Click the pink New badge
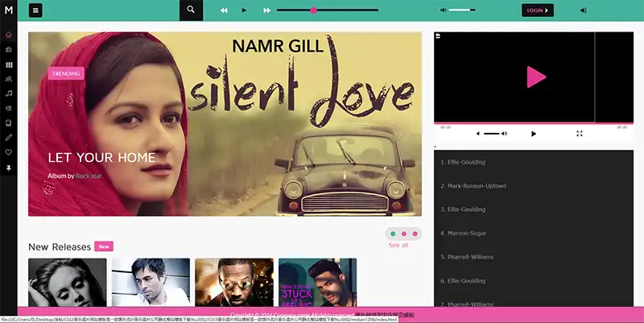 click(104, 246)
